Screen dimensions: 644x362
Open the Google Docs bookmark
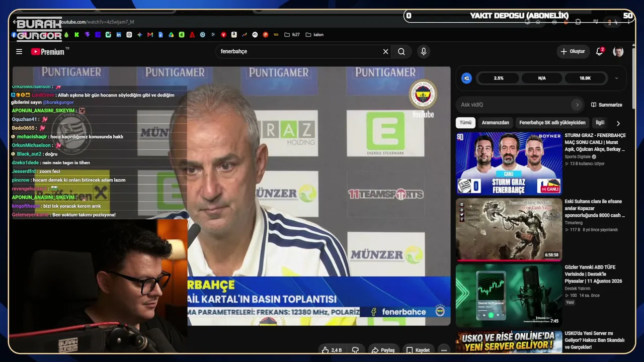160,35
